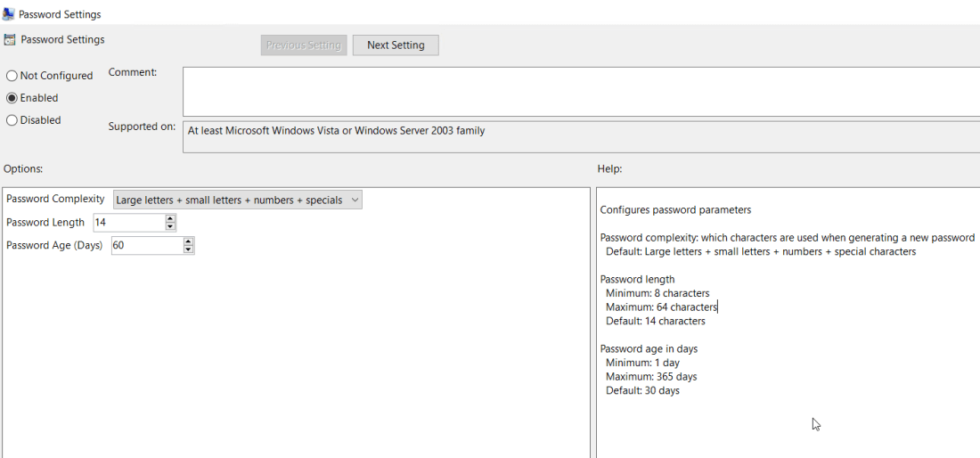Screen dimensions: 980x458
Task: Click the Password Settings title bar icon
Action: coord(9,14)
